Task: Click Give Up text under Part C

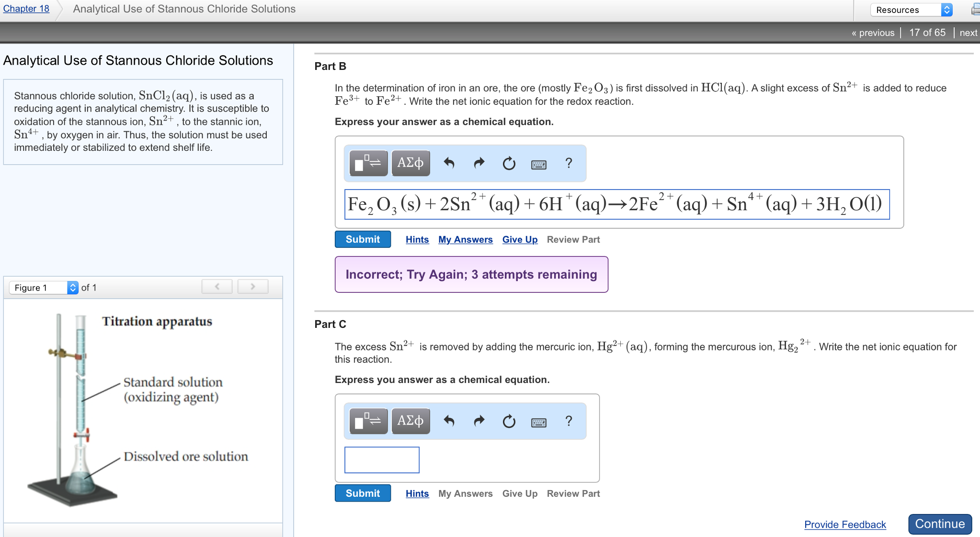Action: pos(520,493)
